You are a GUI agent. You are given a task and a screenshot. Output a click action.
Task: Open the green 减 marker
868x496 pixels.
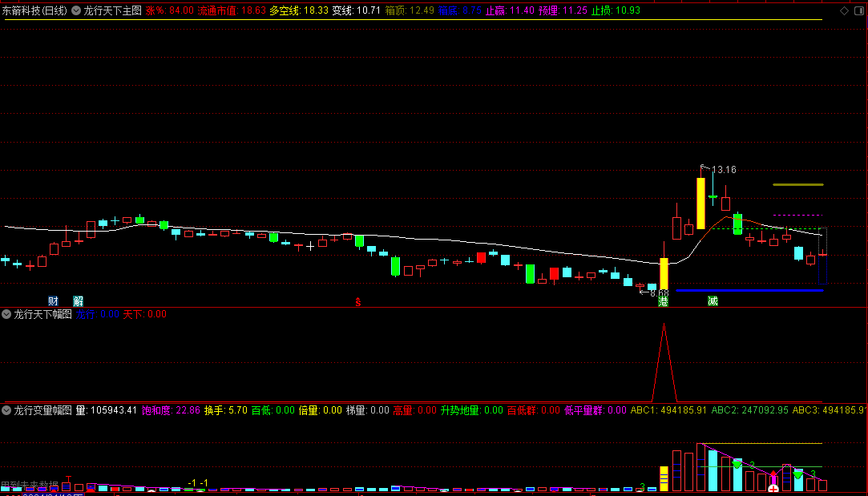pos(713,301)
